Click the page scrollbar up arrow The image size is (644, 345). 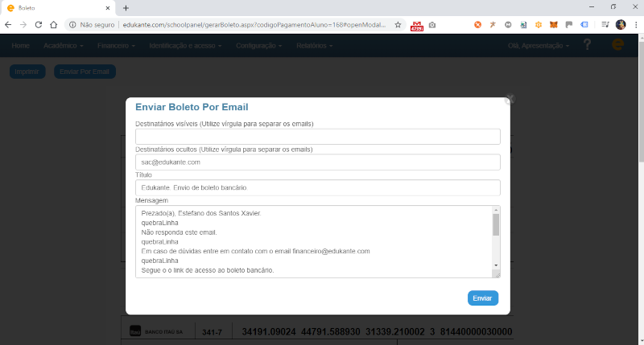[x=640, y=37]
